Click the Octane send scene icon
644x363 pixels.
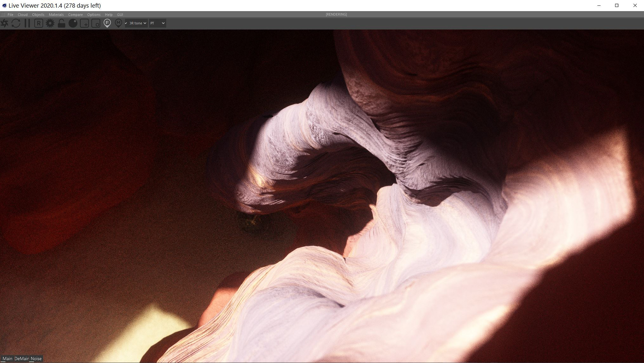click(x=5, y=23)
